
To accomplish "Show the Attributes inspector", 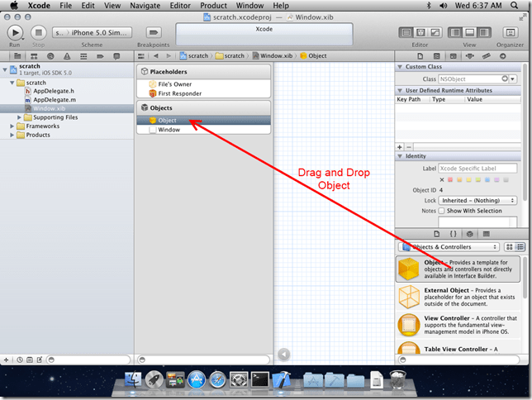I will click(x=469, y=56).
